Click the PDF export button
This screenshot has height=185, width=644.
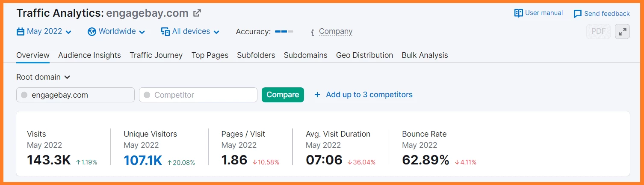pos(598,31)
